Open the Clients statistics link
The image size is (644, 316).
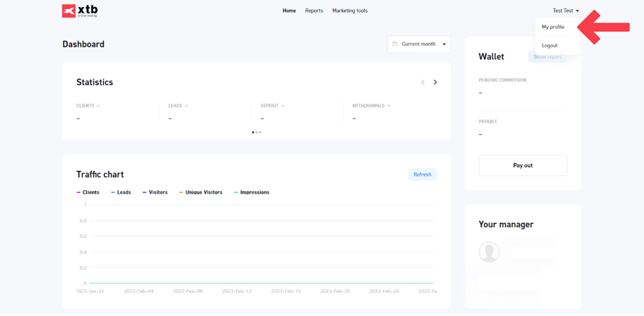tap(88, 106)
